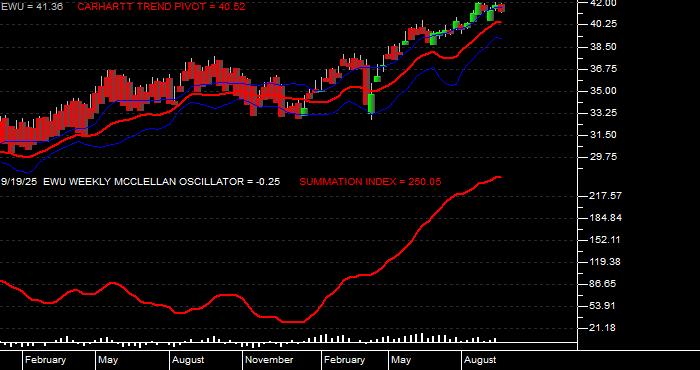Click the 36.75 price axis value

tap(604, 69)
